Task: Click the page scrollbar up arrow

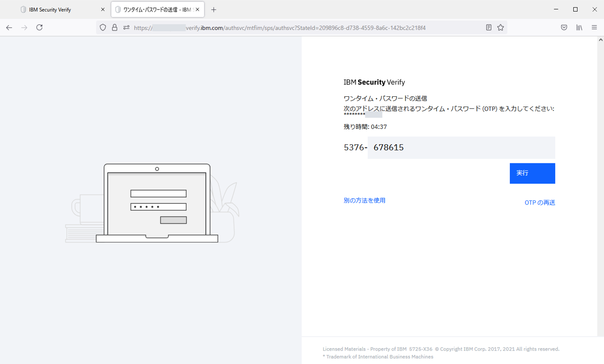Action: coord(601,40)
